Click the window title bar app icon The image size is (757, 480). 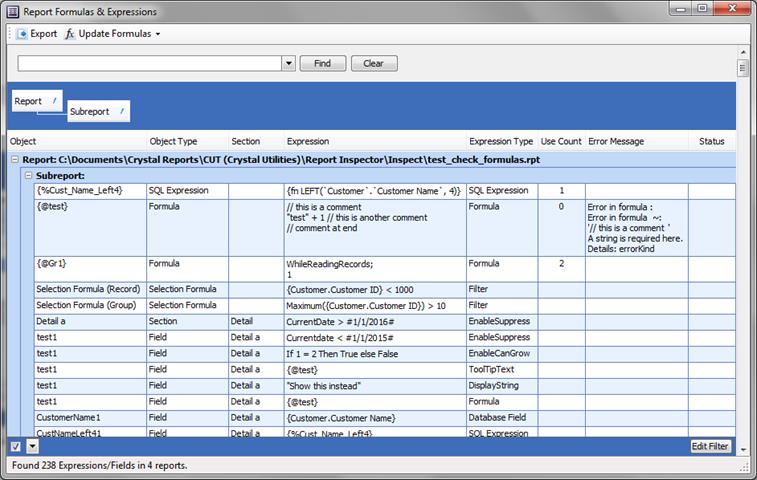[x=11, y=10]
